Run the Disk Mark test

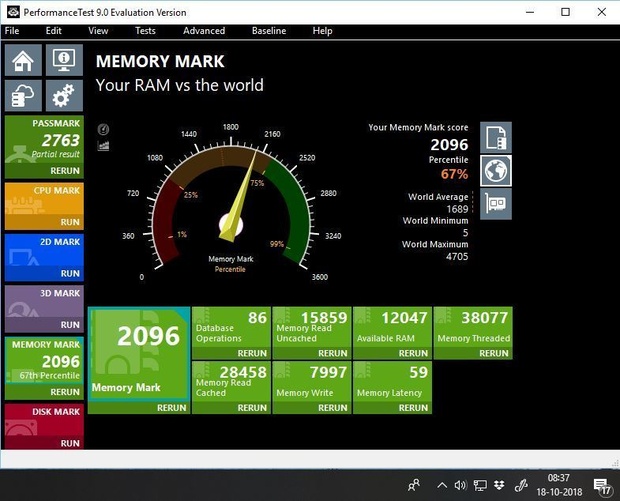click(70, 443)
